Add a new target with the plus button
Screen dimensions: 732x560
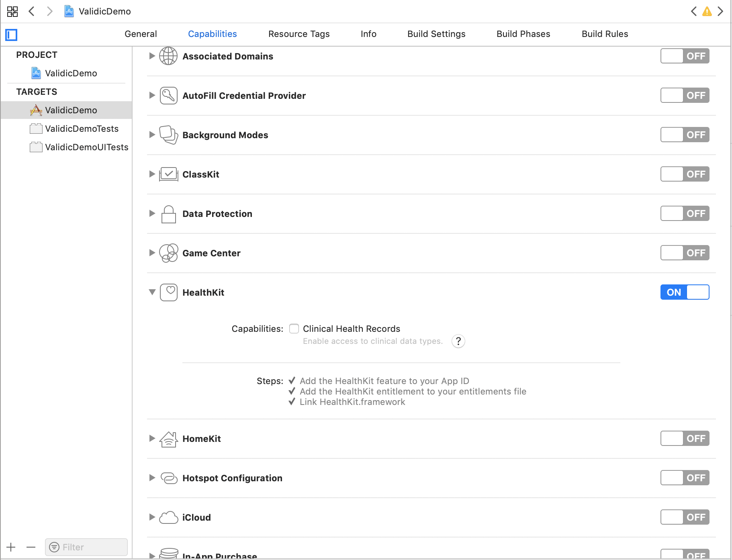tap(11, 547)
